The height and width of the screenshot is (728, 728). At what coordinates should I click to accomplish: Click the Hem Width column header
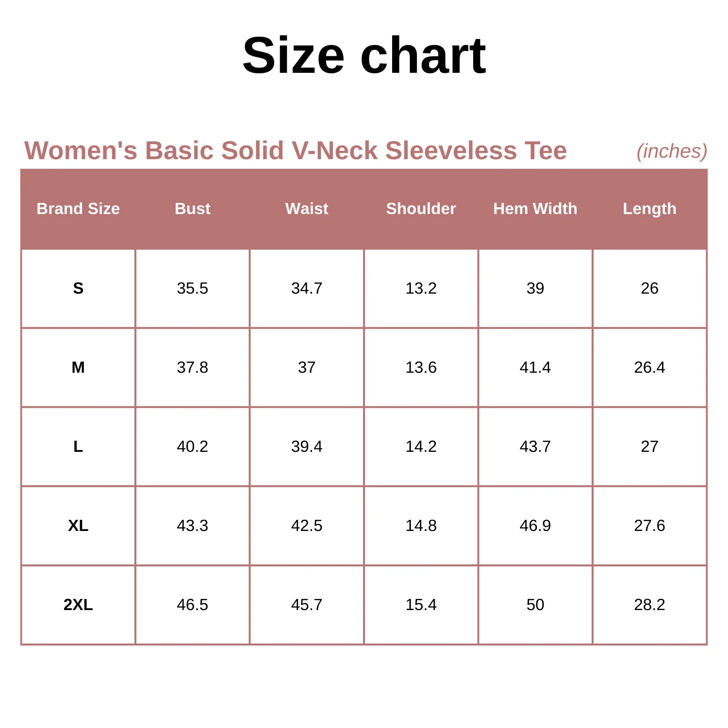[535, 209]
